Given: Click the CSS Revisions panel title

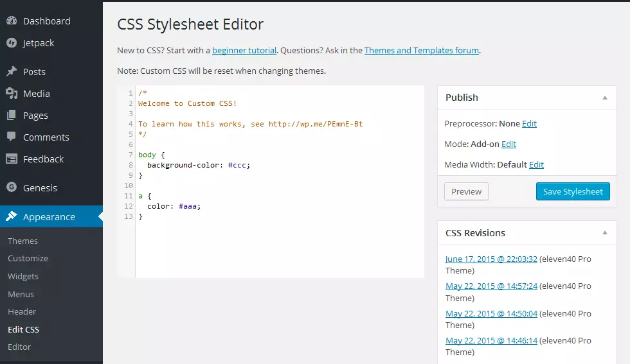Looking at the screenshot, I should click(475, 233).
